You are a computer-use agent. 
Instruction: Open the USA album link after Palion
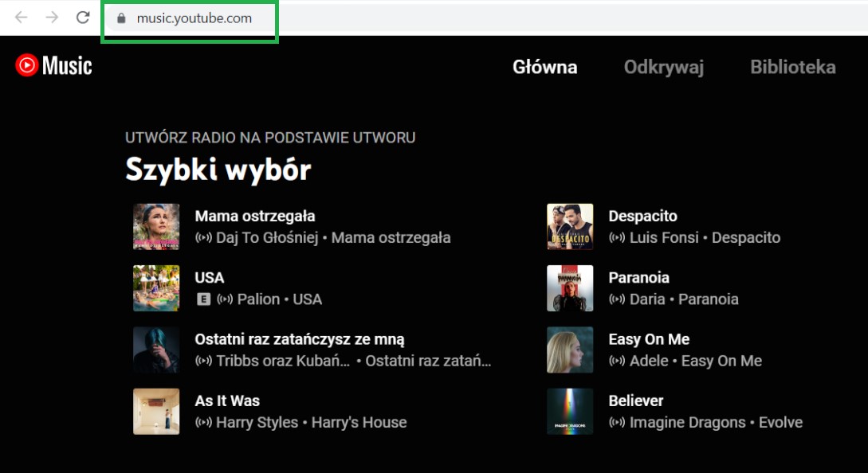[307, 299]
